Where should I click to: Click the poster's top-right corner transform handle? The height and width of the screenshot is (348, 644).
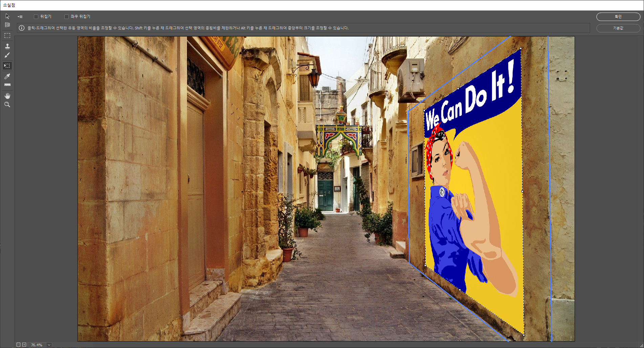(521, 48)
